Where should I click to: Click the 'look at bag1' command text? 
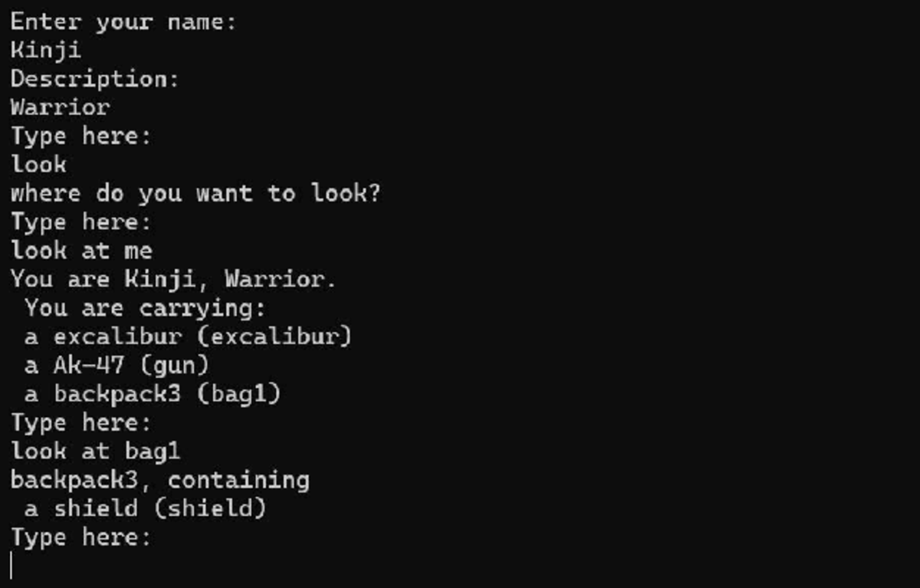tap(95, 452)
